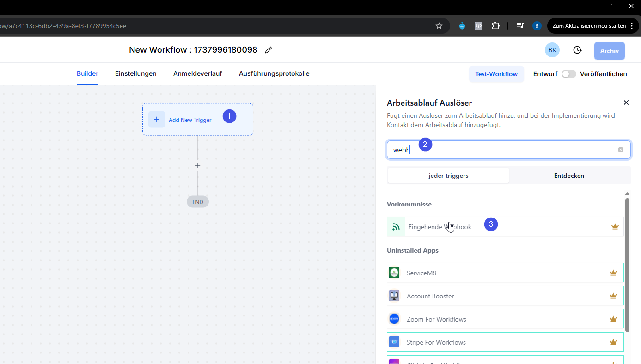Click the trigger list scroll-up arrow
The height and width of the screenshot is (364, 641).
click(x=627, y=194)
